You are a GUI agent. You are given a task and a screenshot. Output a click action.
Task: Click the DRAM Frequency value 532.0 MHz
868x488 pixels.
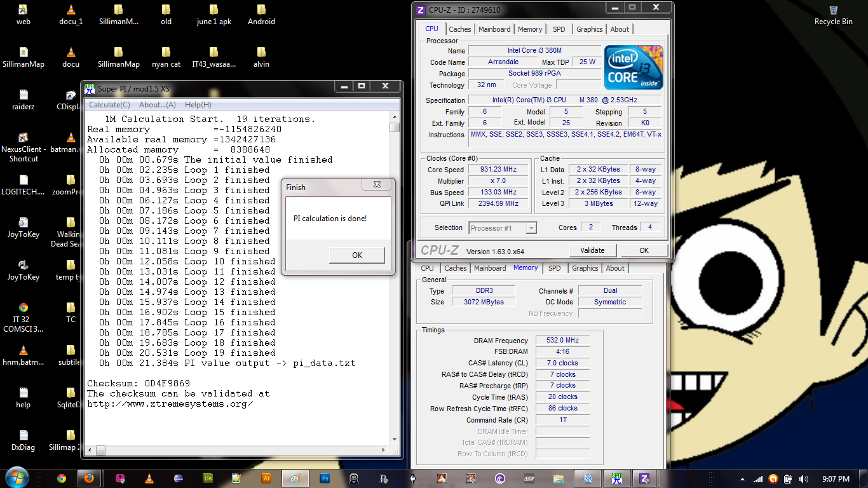pyautogui.click(x=562, y=341)
